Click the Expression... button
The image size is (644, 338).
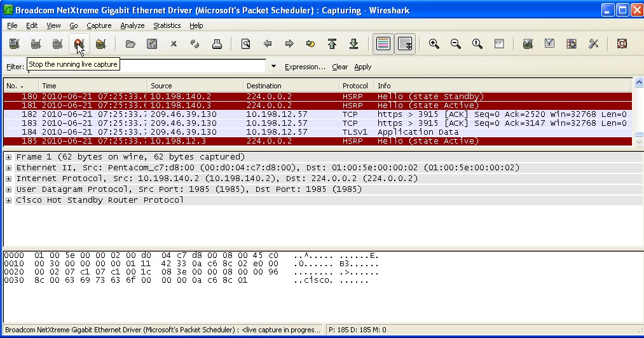click(x=305, y=67)
